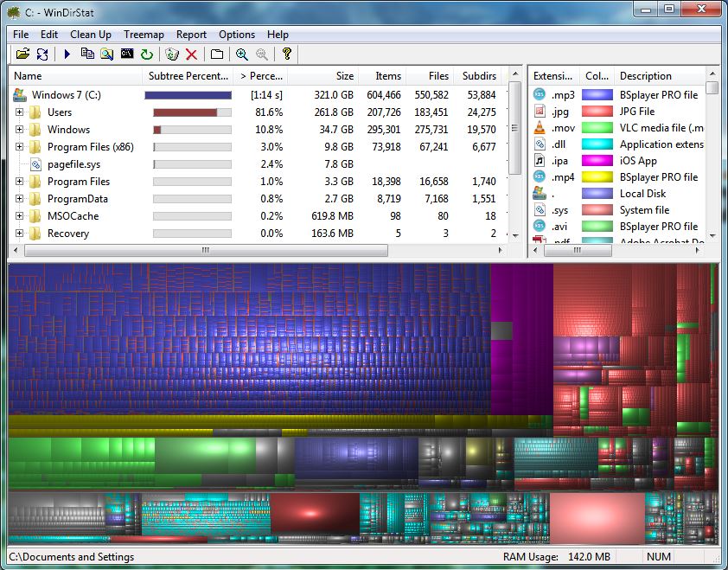Select the Windows folder row
Screen dimensions: 728x570
pyautogui.click(x=259, y=129)
